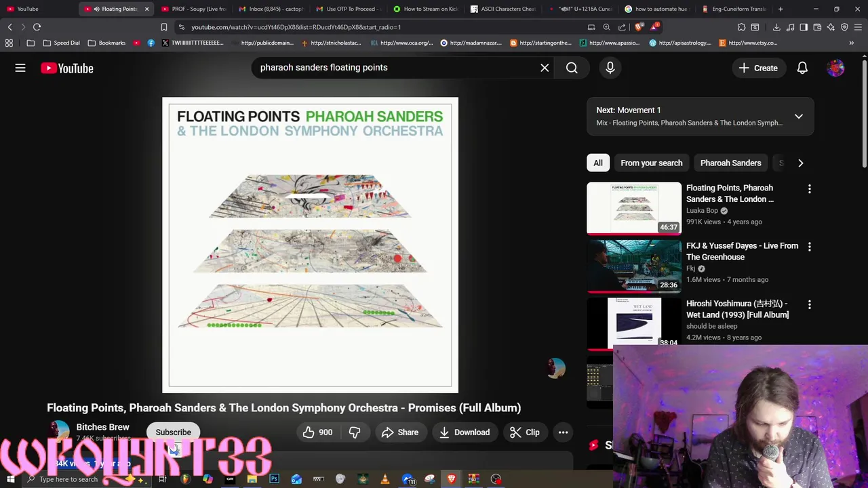Click the video player album art
868x488 pixels.
pyautogui.click(x=310, y=245)
